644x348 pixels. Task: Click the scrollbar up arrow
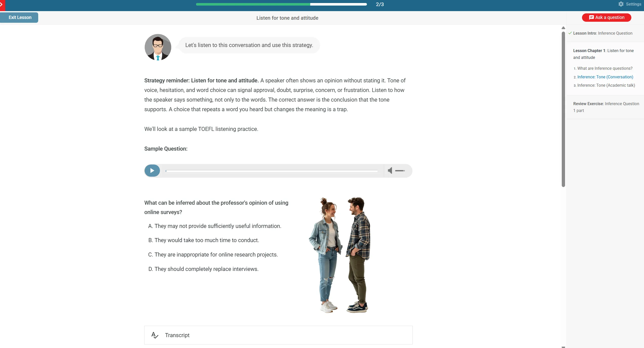pos(563,28)
